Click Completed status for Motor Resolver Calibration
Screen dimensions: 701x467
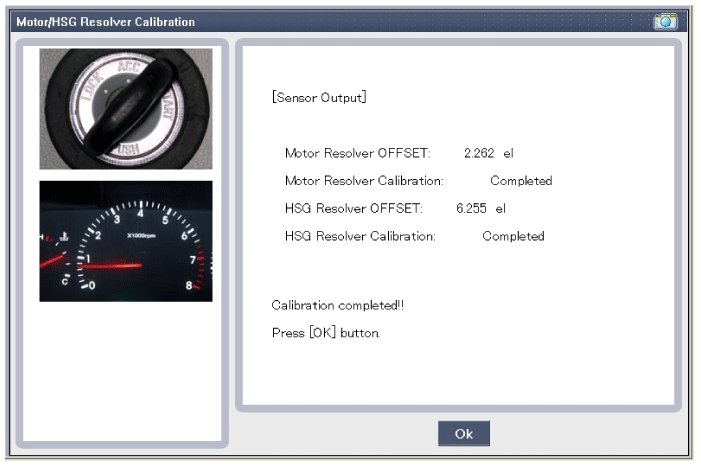click(x=521, y=181)
